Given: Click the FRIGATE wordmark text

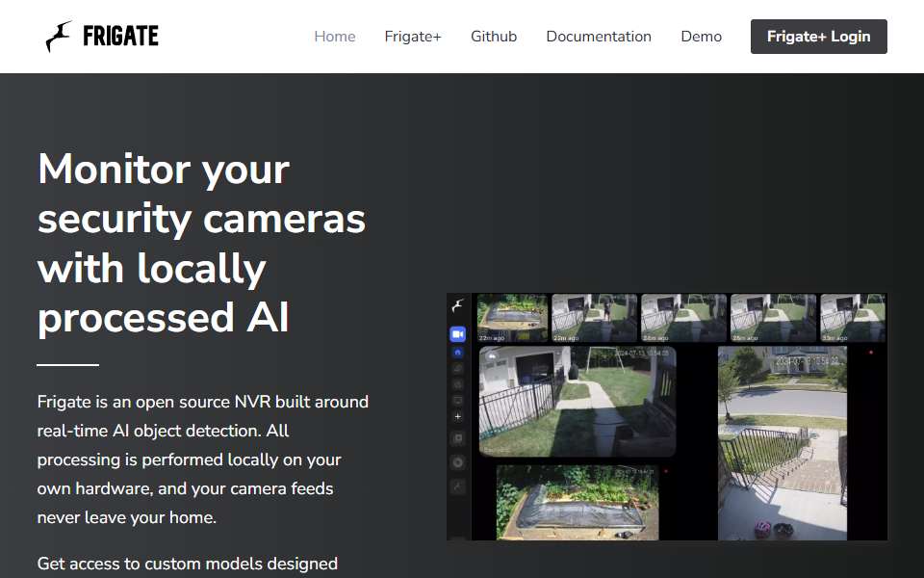Looking at the screenshot, I should coord(121,37).
